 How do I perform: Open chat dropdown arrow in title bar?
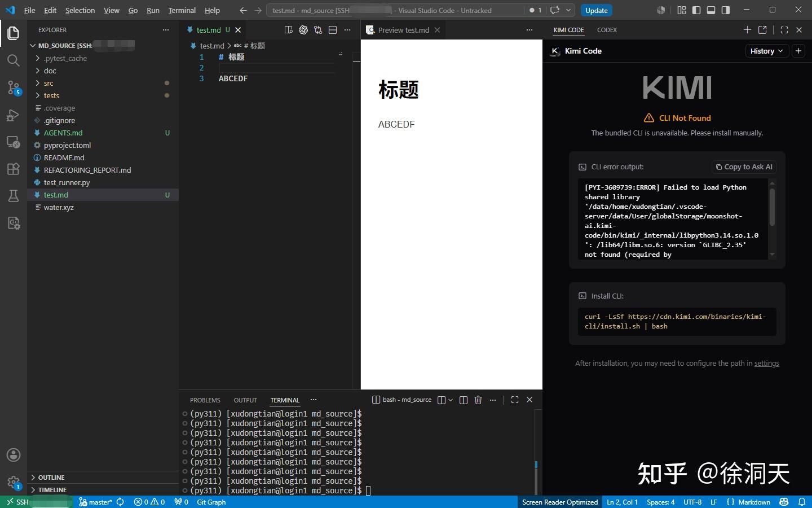(x=568, y=10)
